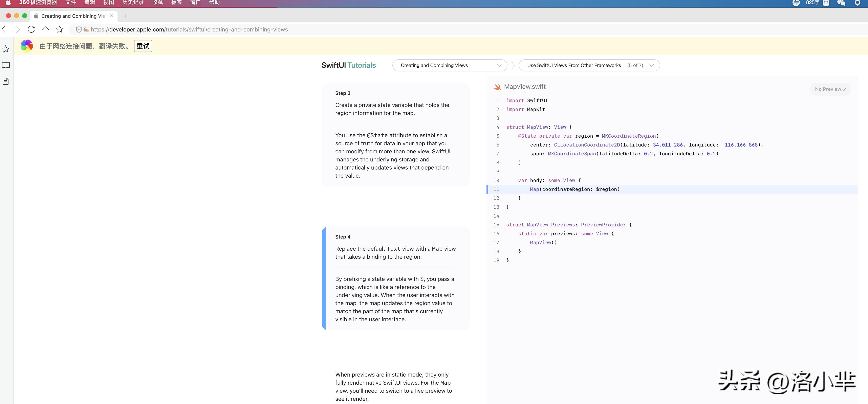868x404 pixels.
Task: Close the Creating and Combining Views tab
Action: [x=112, y=16]
